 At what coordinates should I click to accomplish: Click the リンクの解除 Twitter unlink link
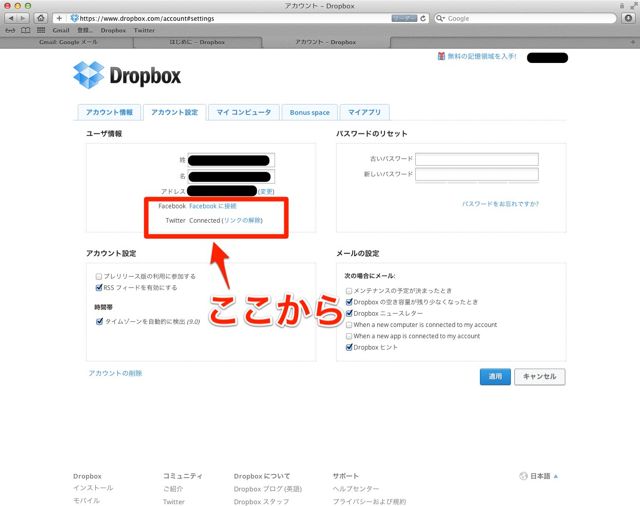(x=242, y=220)
